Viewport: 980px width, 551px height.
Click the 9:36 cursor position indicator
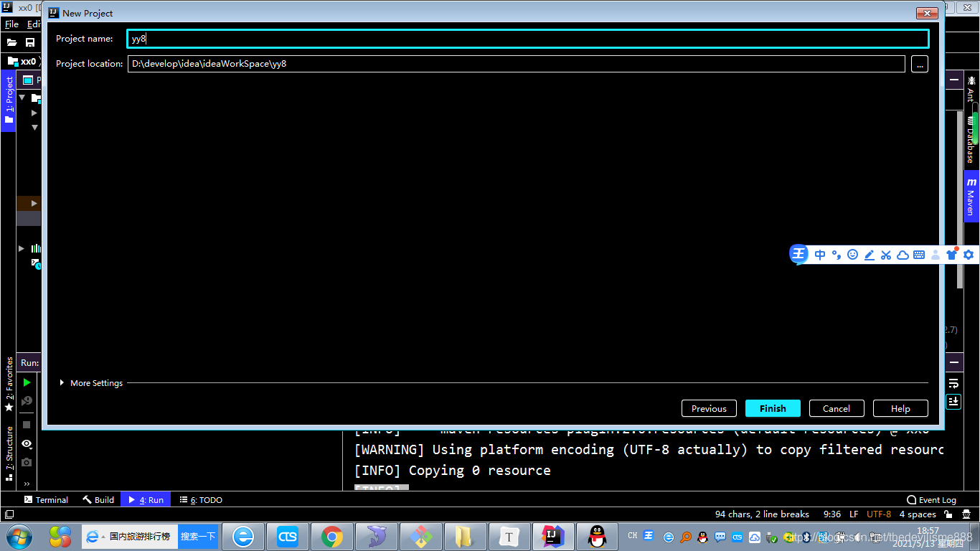click(x=832, y=514)
